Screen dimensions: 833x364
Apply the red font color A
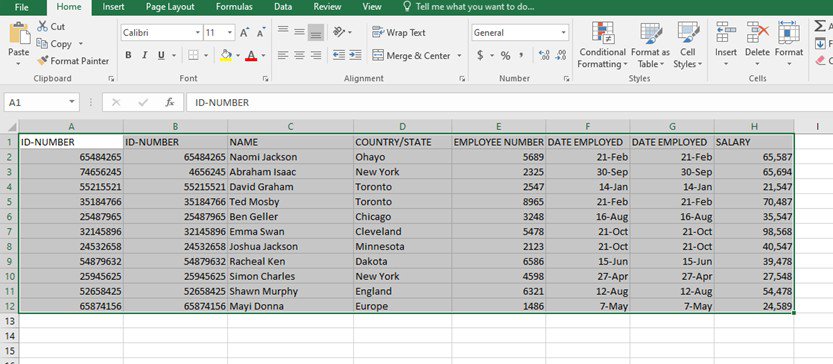(x=251, y=55)
